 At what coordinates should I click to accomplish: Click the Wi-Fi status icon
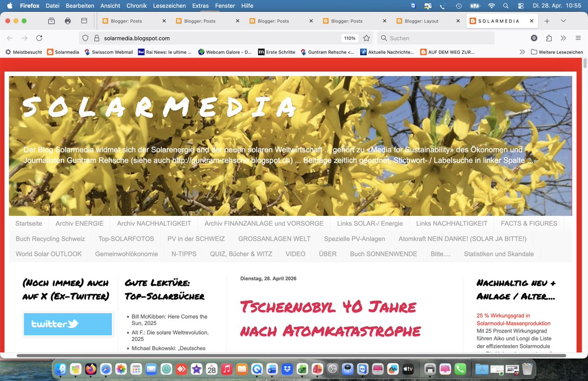[491, 6]
